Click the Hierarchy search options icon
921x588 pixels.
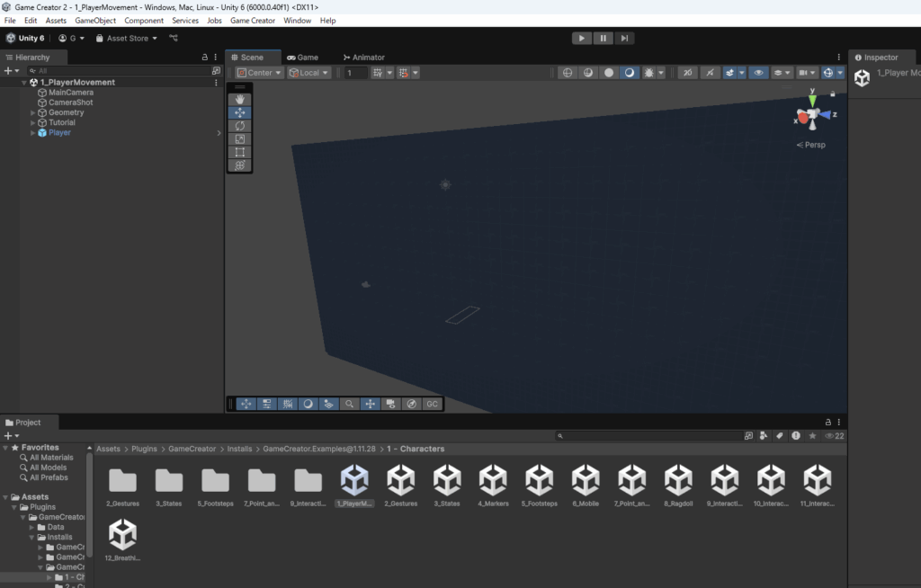(216, 70)
